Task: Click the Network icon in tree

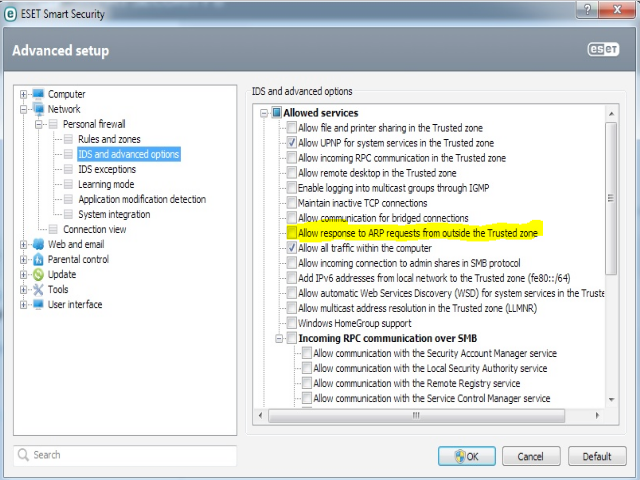Action: click(38, 109)
